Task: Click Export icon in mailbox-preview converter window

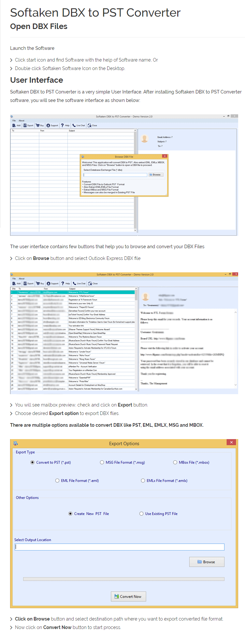Action: pyautogui.click(x=25, y=283)
